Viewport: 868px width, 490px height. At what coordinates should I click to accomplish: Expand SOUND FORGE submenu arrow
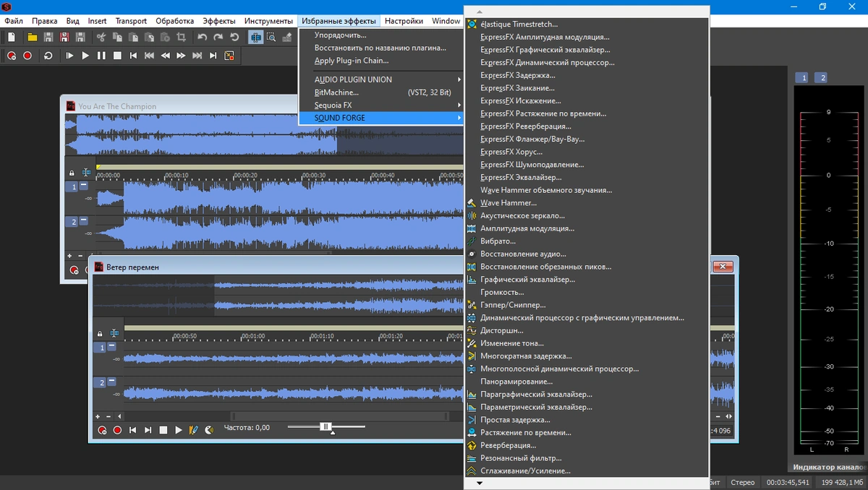459,118
